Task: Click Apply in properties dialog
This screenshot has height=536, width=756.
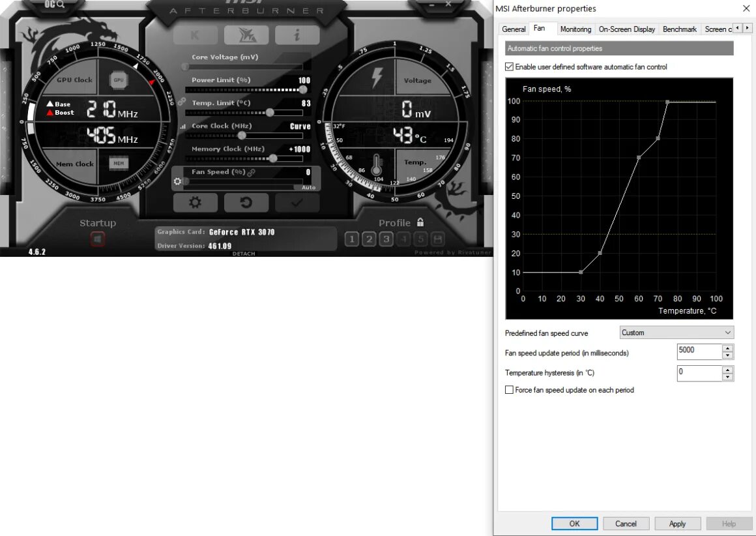Action: [677, 524]
